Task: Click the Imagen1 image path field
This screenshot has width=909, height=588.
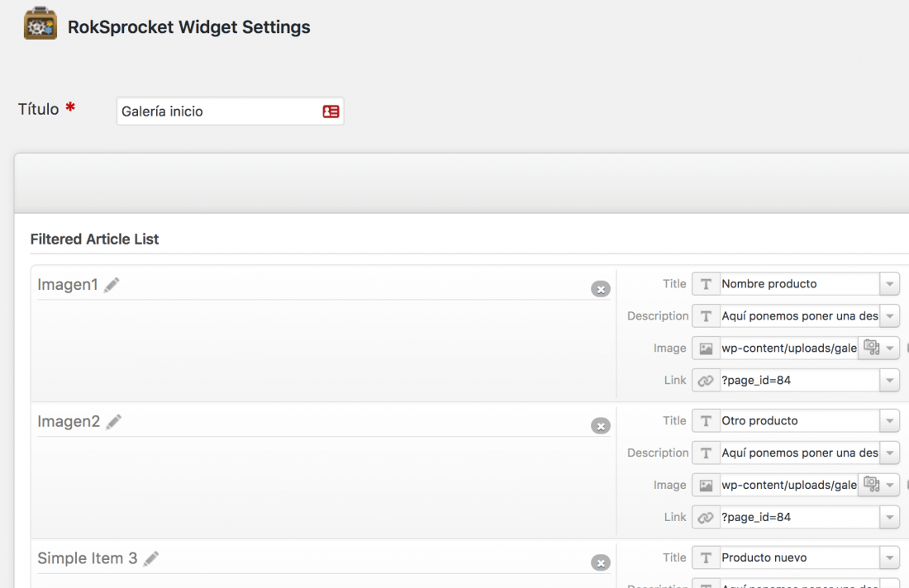Action: tap(788, 349)
